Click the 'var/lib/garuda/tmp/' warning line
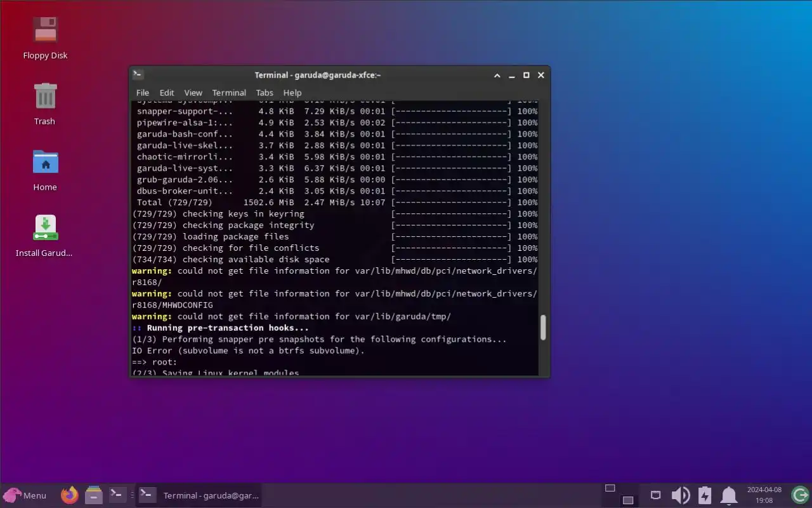The height and width of the screenshot is (508, 812). click(x=291, y=317)
